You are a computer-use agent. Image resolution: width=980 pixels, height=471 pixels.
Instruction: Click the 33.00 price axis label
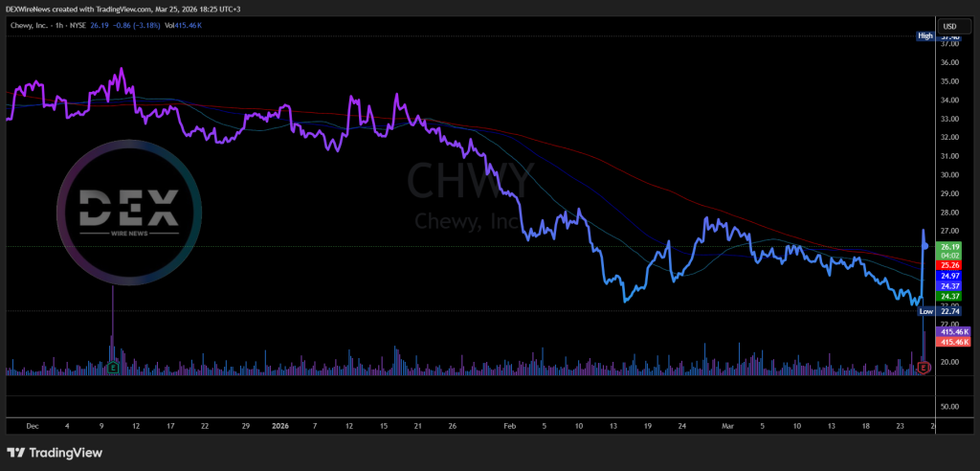click(x=950, y=119)
